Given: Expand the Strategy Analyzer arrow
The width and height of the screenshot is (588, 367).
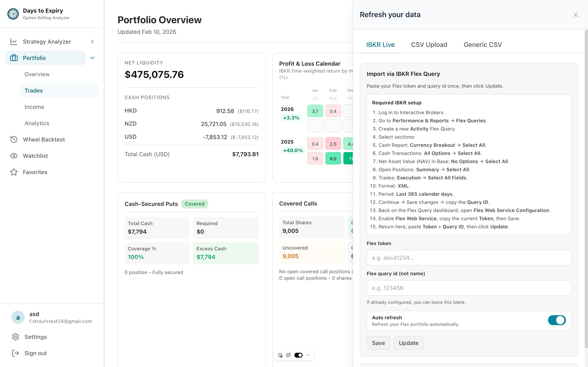Looking at the screenshot, I should click(x=92, y=42).
